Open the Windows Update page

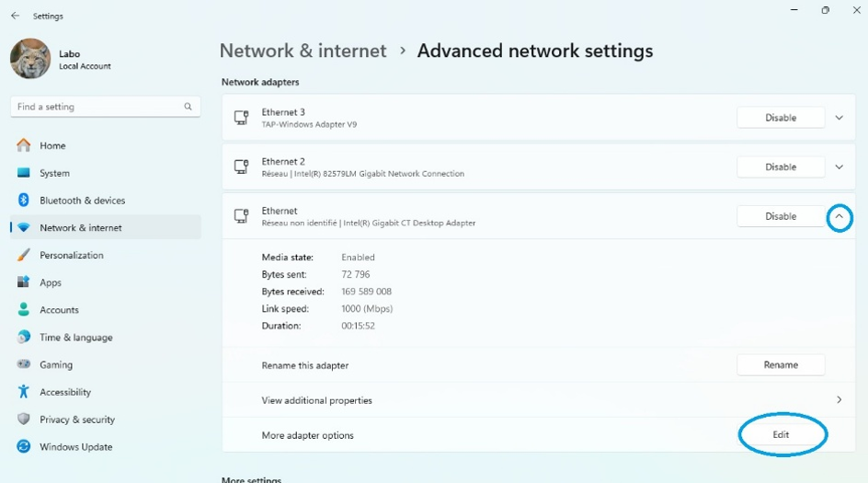coord(75,447)
